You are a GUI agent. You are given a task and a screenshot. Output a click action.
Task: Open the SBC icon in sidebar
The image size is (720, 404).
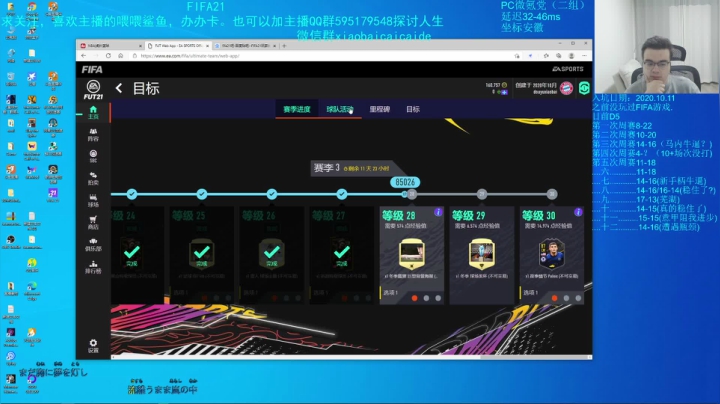(x=93, y=156)
